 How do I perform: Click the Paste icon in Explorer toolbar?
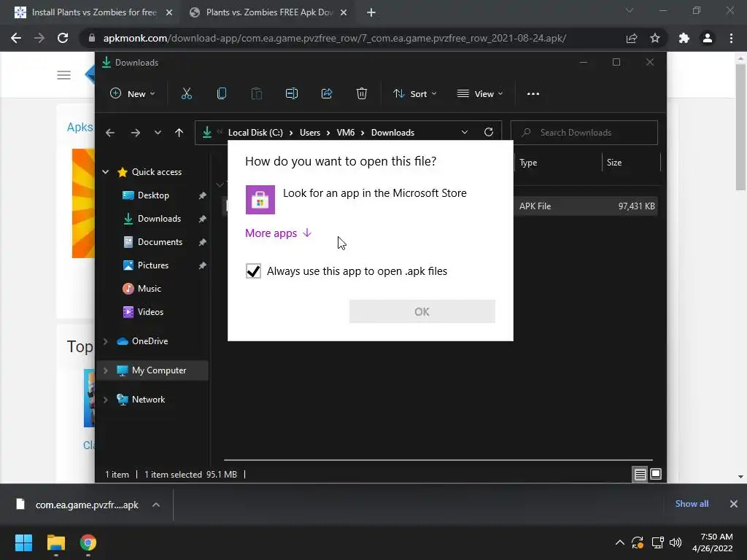click(256, 94)
